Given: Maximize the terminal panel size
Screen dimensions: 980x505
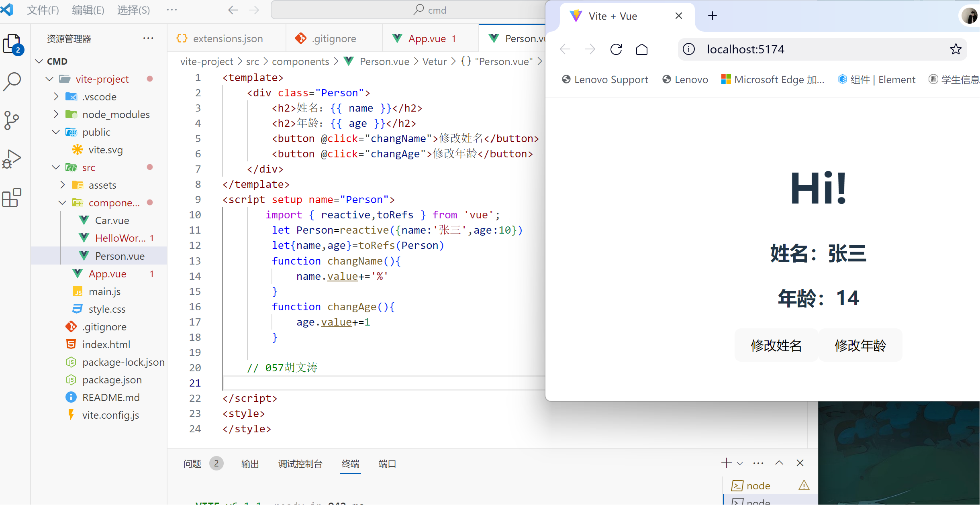Looking at the screenshot, I should coord(779,463).
